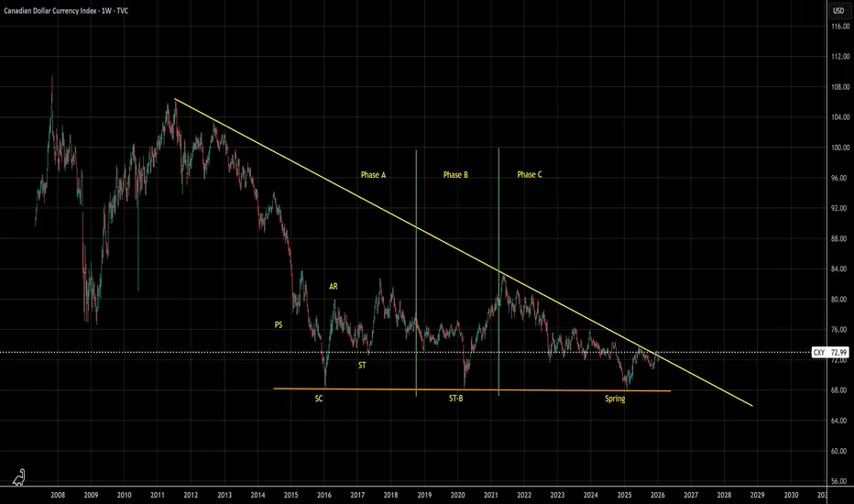
Task: Click the Spring annotation label
Action: (615, 399)
